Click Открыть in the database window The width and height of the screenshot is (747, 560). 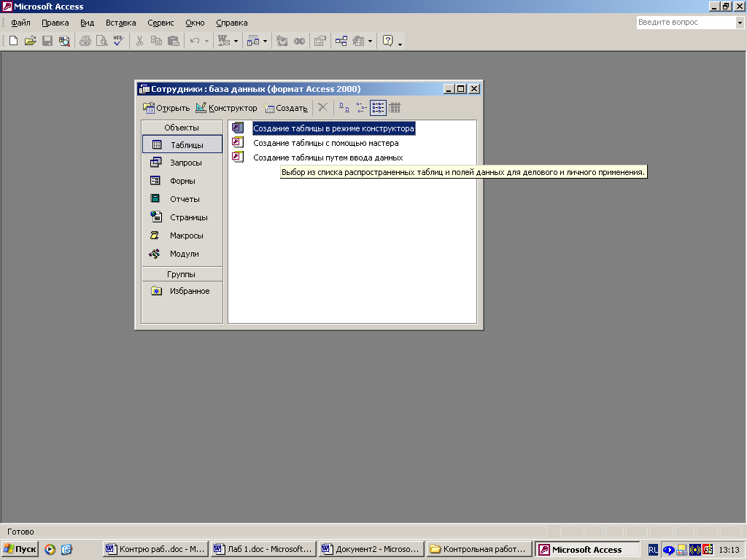166,108
